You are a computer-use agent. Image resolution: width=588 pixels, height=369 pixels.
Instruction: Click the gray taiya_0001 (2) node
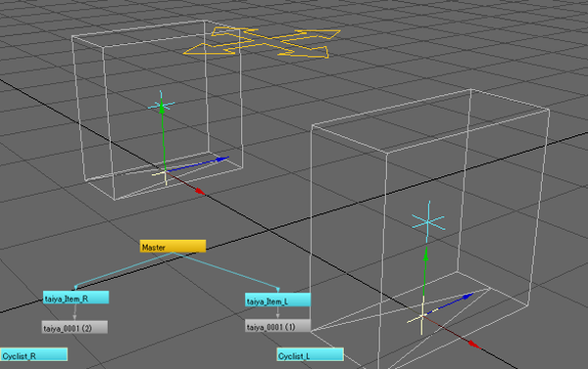(74, 327)
